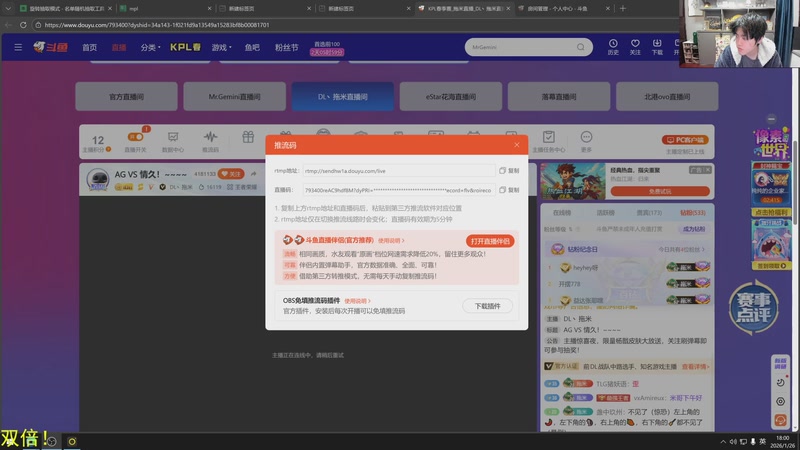
Task: Open 下载 download icon in header
Action: click(657, 47)
